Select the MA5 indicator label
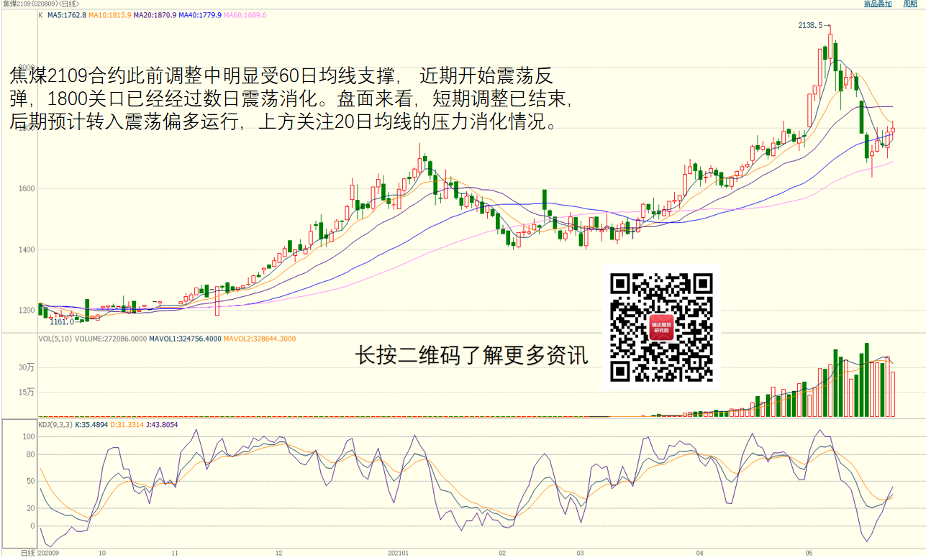The width and height of the screenshot is (931, 560). [67, 15]
